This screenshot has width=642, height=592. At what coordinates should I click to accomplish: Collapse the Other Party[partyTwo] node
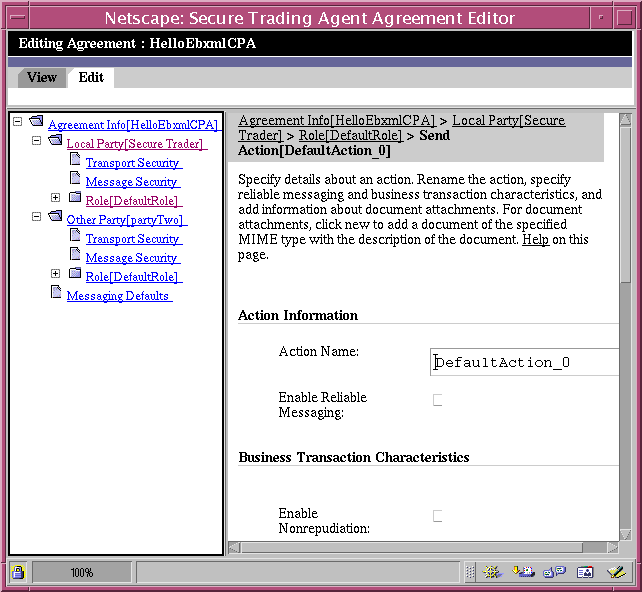tap(36, 216)
